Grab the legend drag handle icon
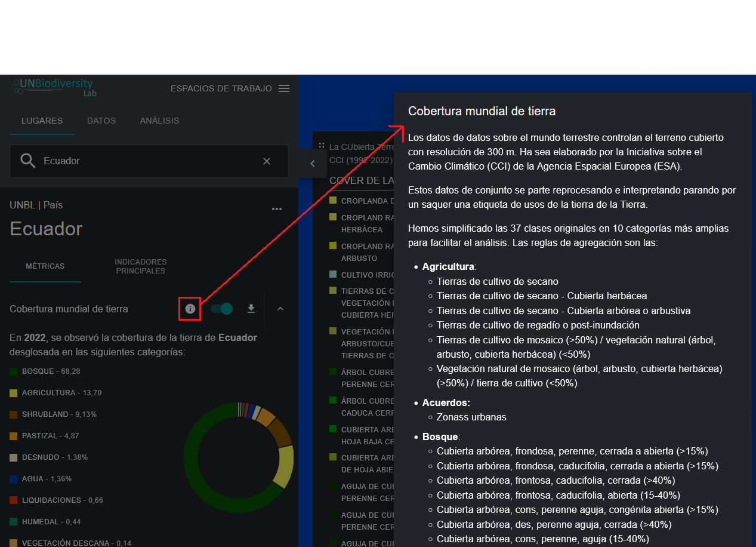Viewport: 756px width, 547px height. [322, 145]
